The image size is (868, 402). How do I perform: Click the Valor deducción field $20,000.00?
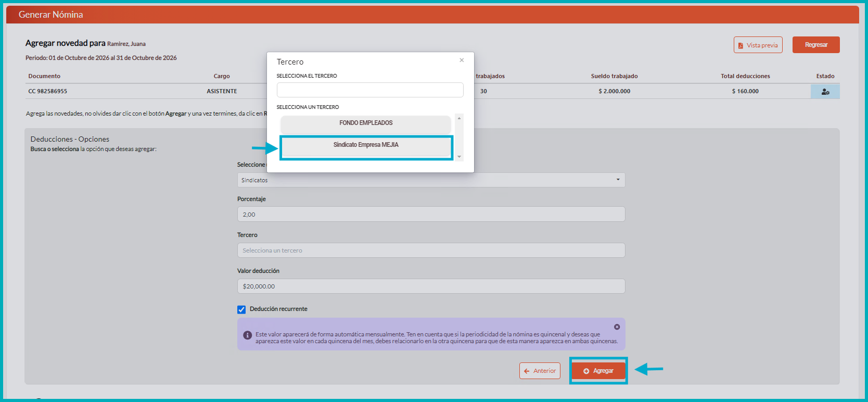[x=431, y=286]
